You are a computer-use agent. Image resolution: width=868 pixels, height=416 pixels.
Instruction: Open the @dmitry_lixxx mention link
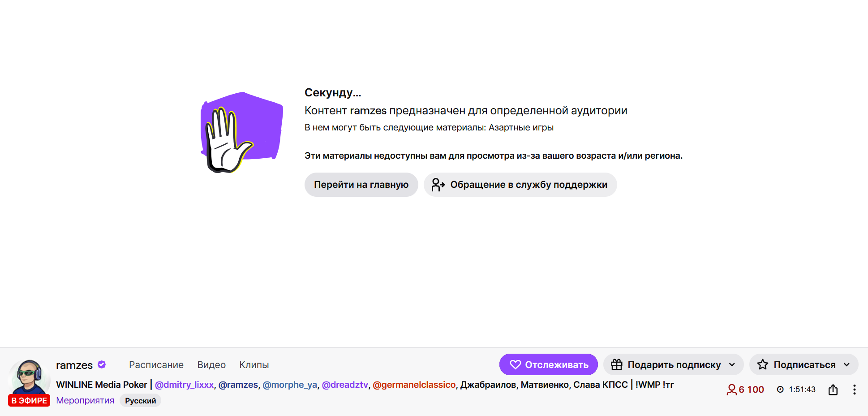185,385
